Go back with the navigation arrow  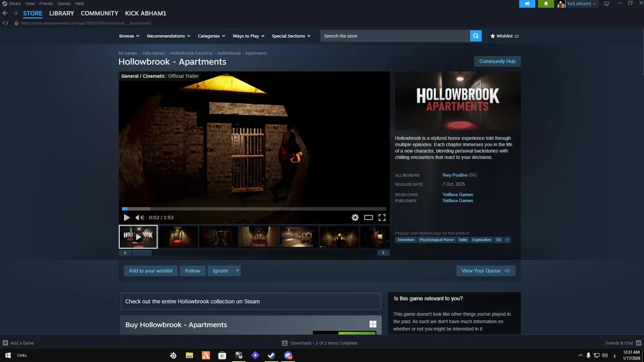5,13
